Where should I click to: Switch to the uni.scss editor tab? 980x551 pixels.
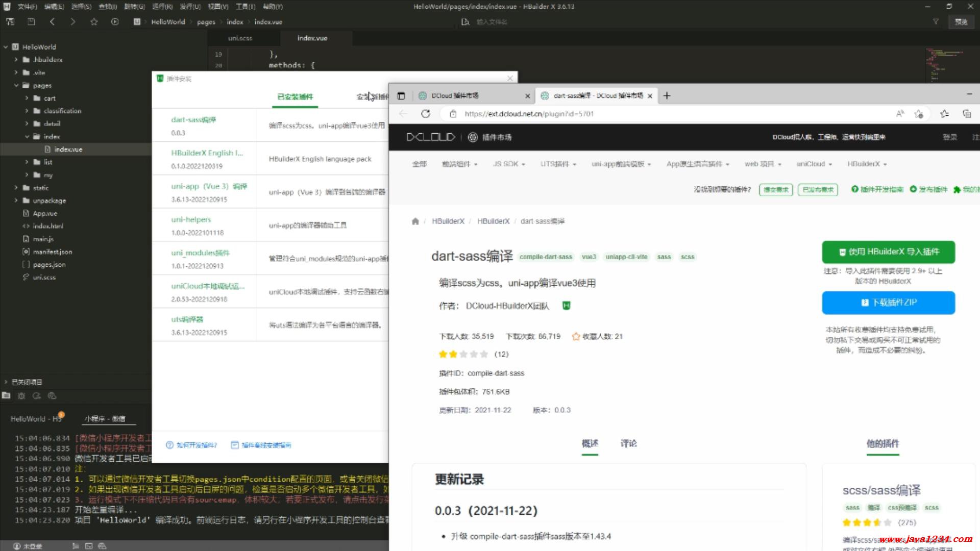click(x=240, y=38)
